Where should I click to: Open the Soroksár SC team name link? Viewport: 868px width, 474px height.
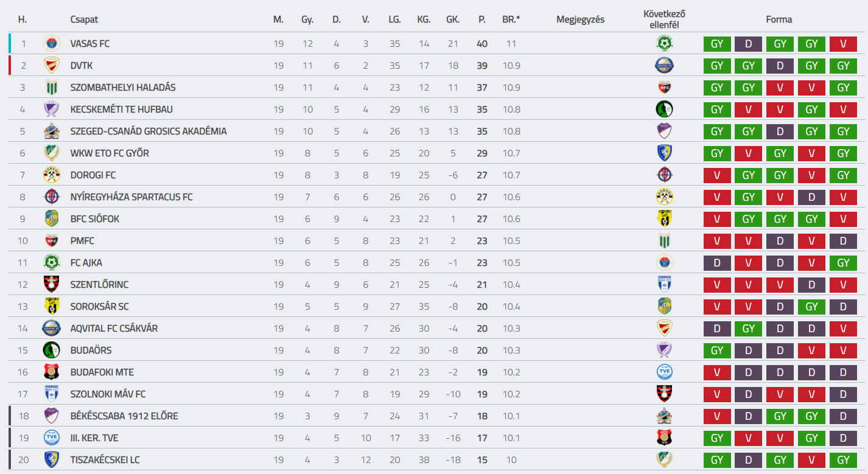coord(99,306)
